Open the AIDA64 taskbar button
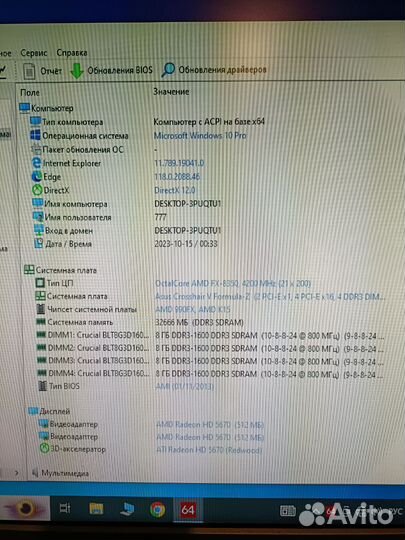 click(188, 510)
